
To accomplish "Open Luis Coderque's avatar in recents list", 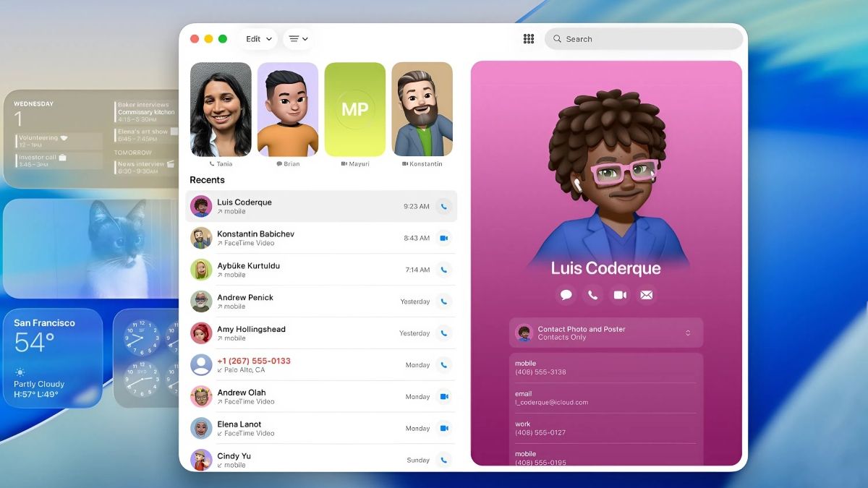I will pyautogui.click(x=201, y=206).
